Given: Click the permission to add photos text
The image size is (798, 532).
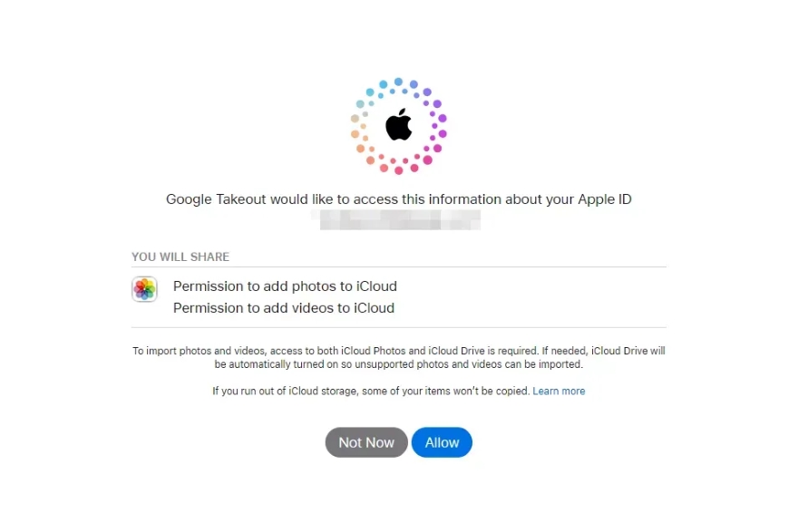Looking at the screenshot, I should click(x=285, y=285).
